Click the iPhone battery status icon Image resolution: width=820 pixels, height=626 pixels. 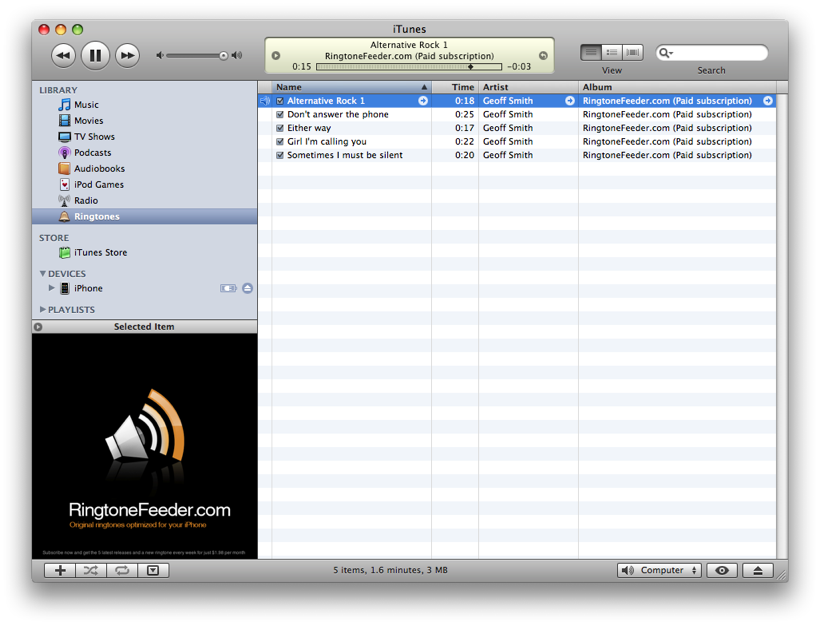coord(228,288)
